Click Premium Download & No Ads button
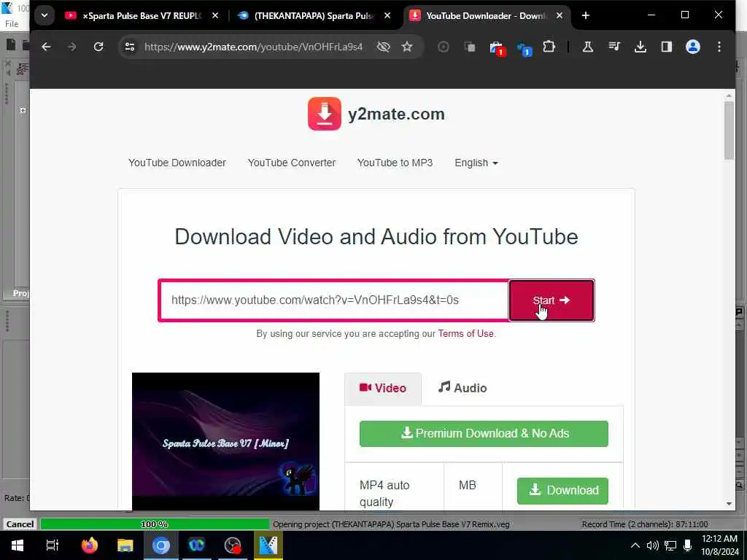 coord(484,433)
